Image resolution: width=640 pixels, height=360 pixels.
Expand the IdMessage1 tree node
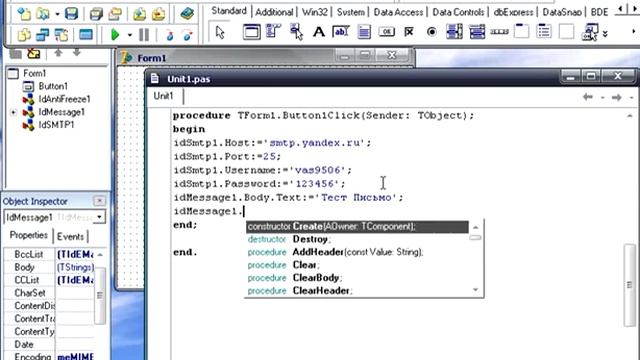[x=13, y=112]
